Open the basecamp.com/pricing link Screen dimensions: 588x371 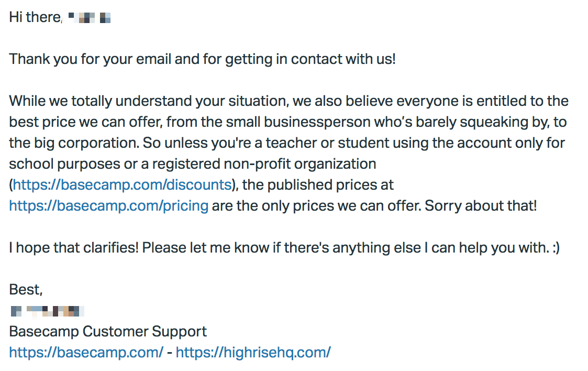pos(109,206)
